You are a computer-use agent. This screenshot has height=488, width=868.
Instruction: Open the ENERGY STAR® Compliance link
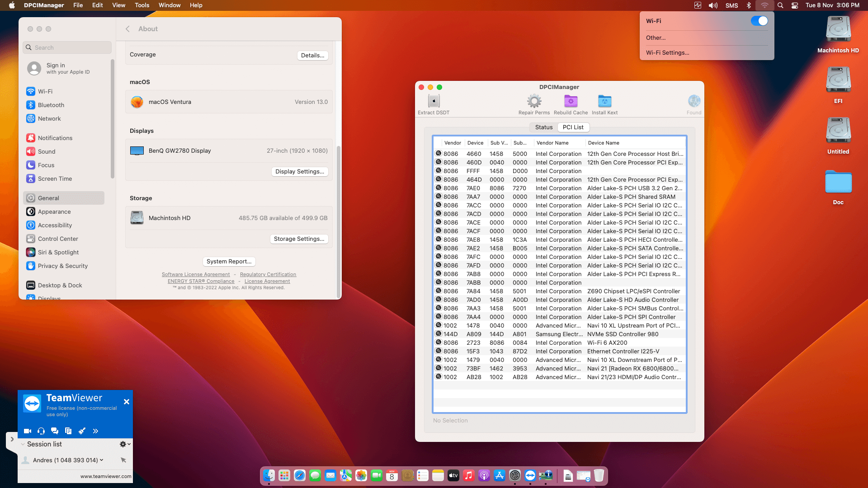201,281
